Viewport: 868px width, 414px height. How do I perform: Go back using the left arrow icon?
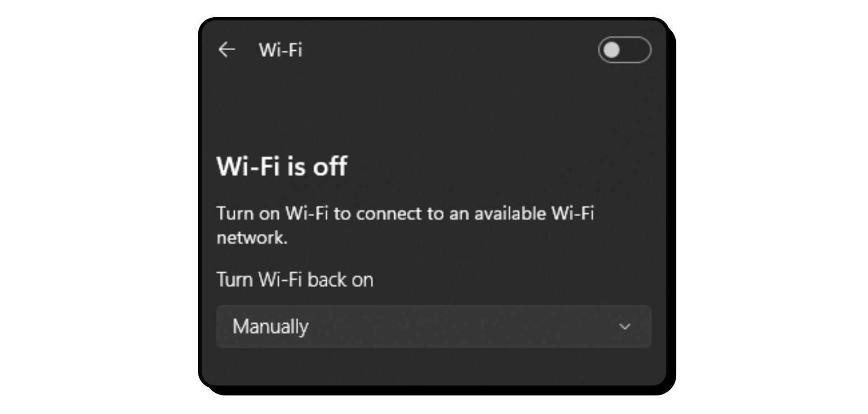point(227,49)
